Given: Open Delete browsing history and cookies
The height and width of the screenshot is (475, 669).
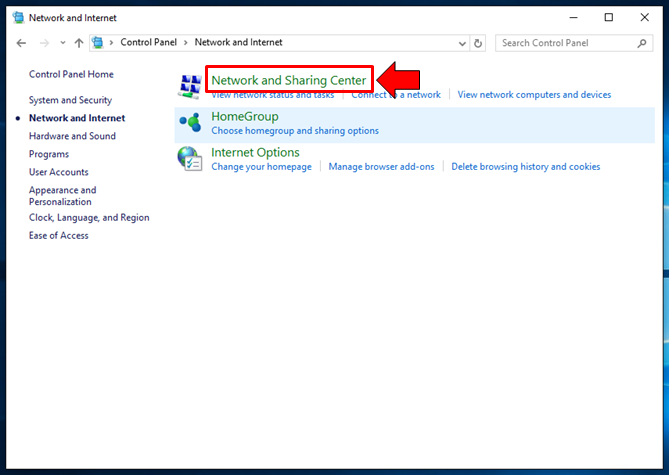Looking at the screenshot, I should click(525, 167).
